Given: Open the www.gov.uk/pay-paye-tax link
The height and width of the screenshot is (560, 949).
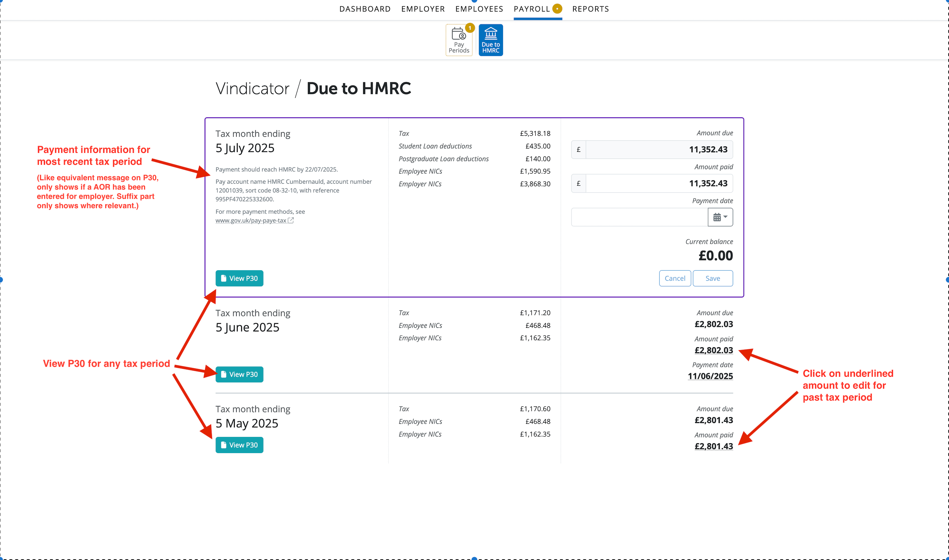Looking at the screenshot, I should pyautogui.click(x=251, y=220).
